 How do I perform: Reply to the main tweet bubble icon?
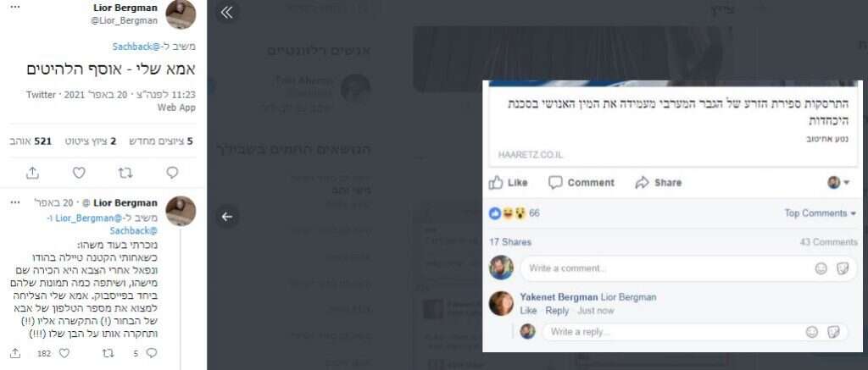pos(172,173)
